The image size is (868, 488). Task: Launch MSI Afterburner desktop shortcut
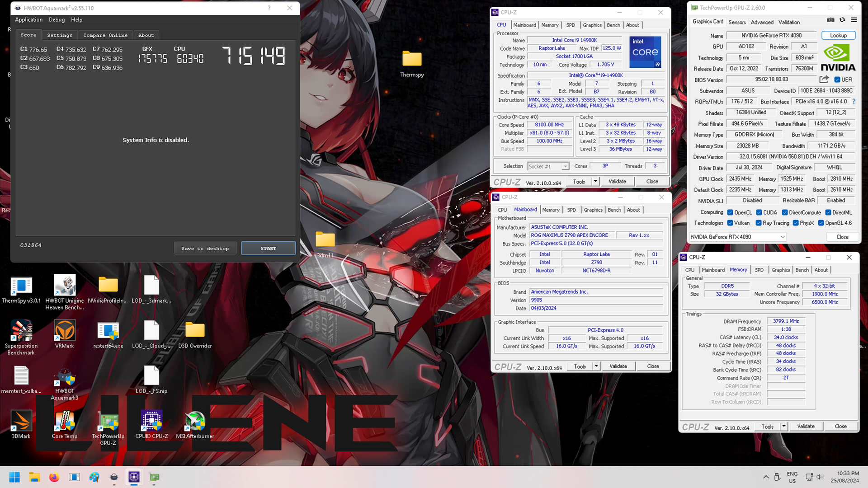pos(195,425)
